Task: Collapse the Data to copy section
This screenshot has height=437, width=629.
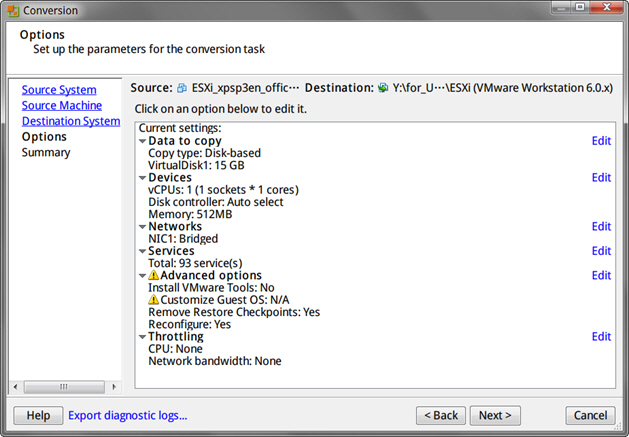Action: tap(142, 141)
